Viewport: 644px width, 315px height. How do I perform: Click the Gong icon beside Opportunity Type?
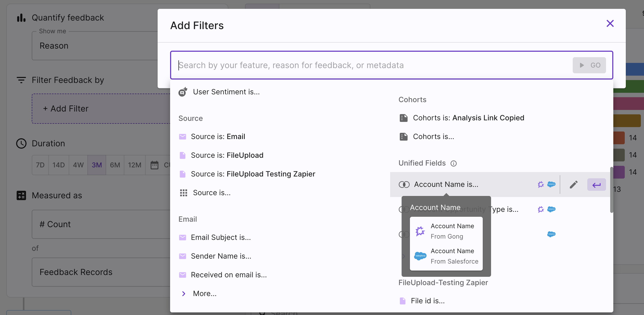coord(541,209)
